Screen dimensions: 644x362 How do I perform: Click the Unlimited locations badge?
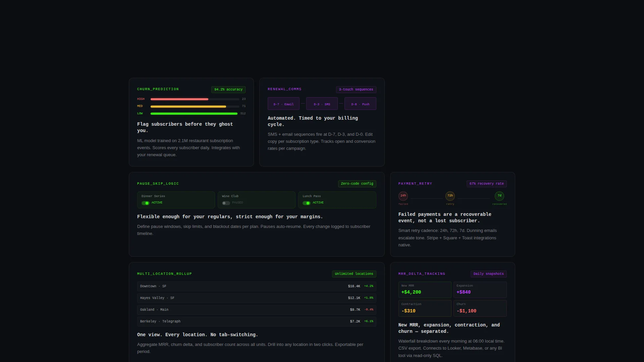(354, 274)
